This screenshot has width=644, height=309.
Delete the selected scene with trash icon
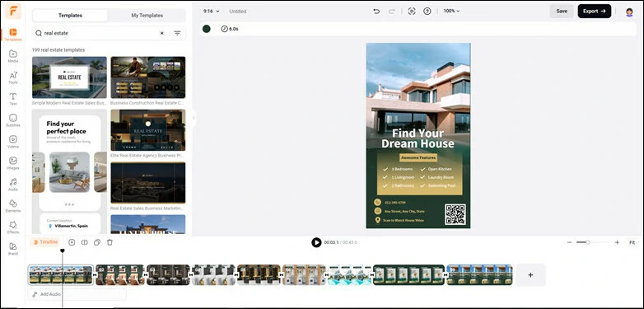pyautogui.click(x=110, y=242)
